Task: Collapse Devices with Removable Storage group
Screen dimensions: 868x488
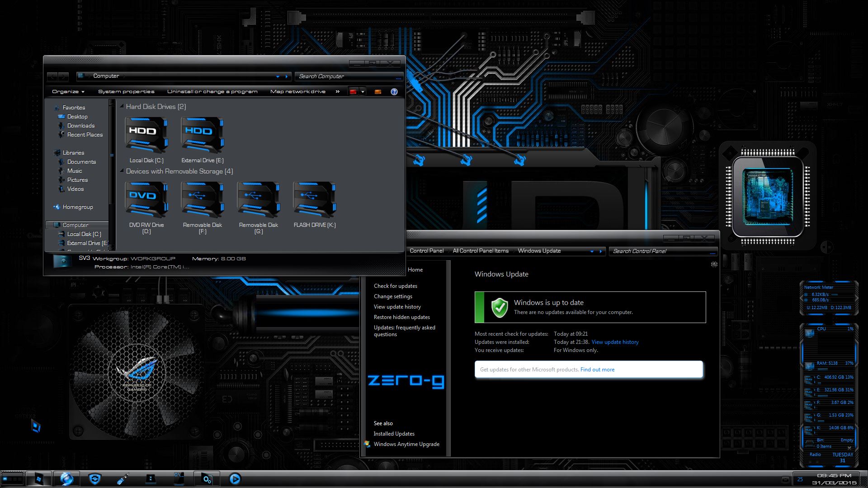Action: (122, 171)
